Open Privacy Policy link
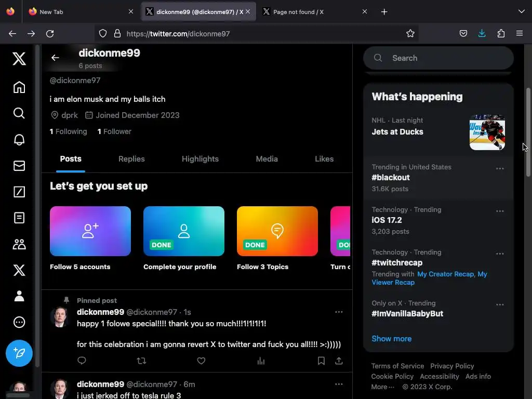 coord(452,366)
